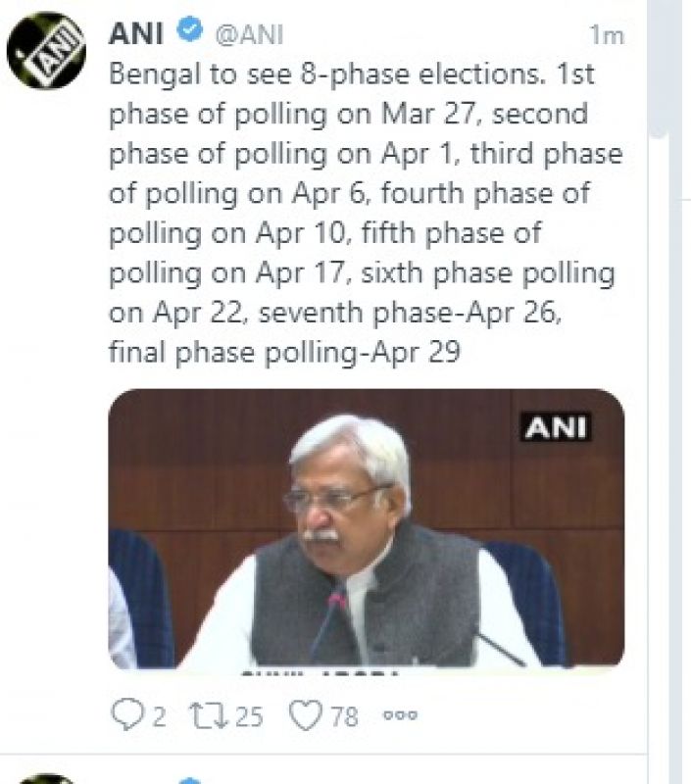Click the retweet count of 25
This screenshot has height=784, width=691.
pos(249,717)
